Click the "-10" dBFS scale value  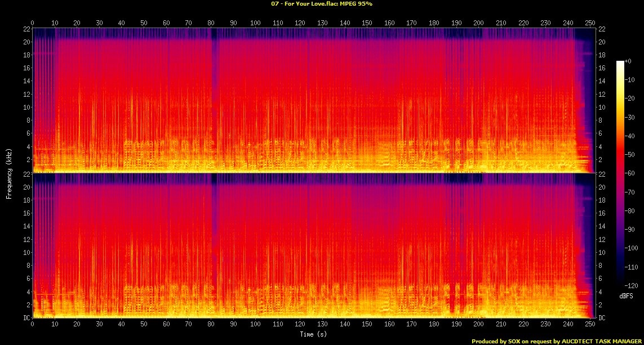coord(629,79)
